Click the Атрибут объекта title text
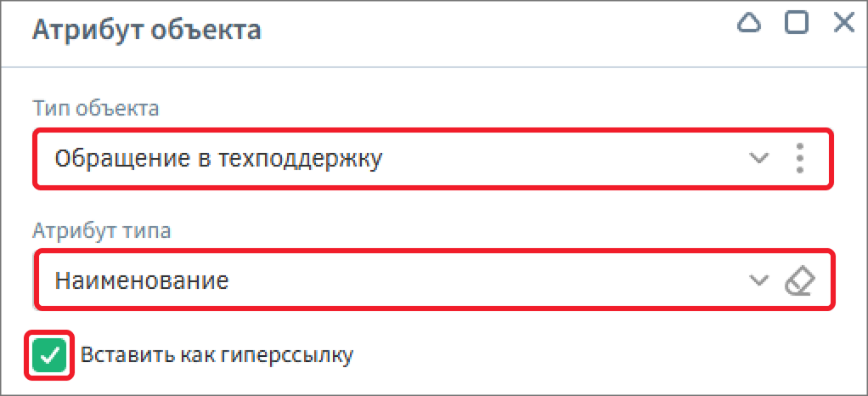The height and width of the screenshot is (396, 868). 147,30
